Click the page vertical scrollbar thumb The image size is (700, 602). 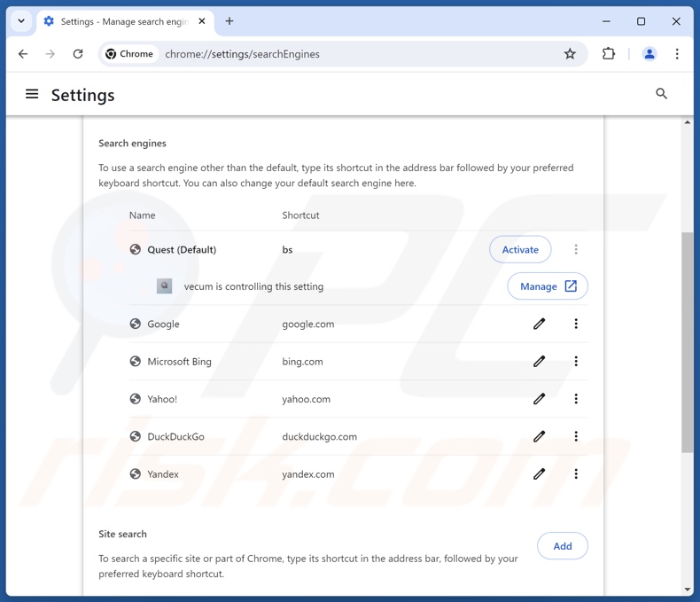pos(687,343)
